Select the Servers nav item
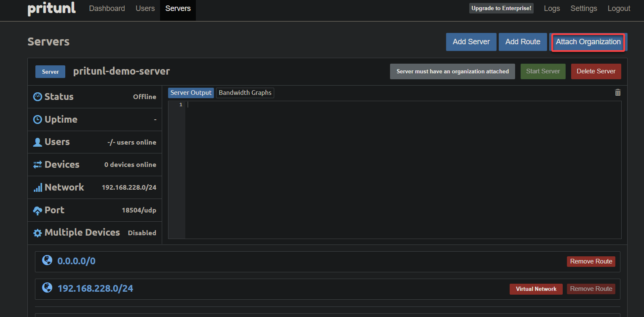 pos(178,8)
